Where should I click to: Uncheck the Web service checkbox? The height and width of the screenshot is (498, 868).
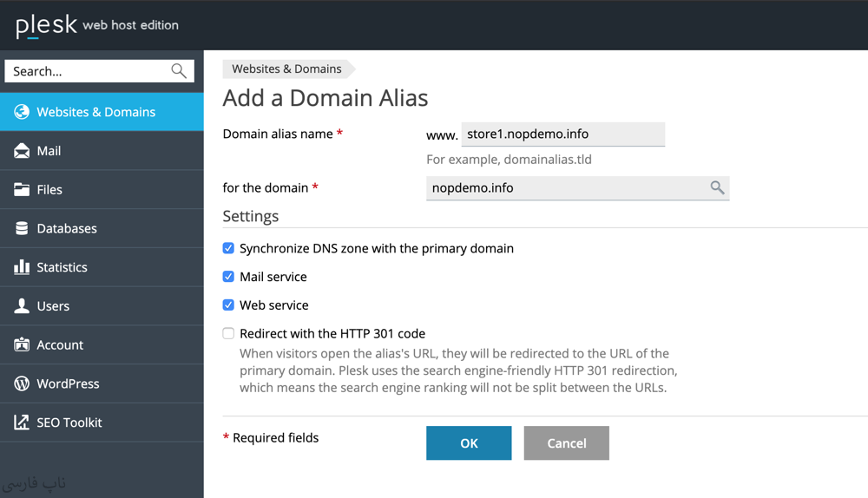tap(228, 305)
